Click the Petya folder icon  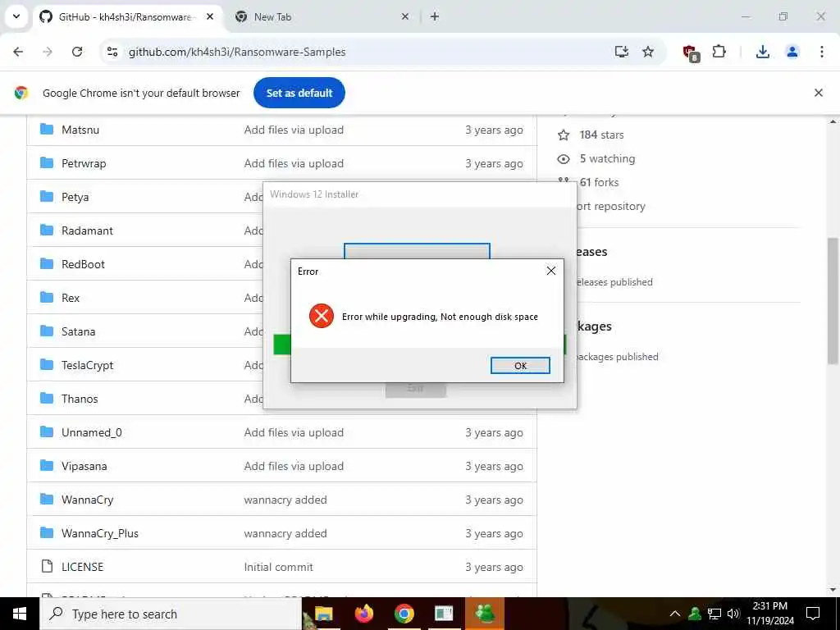click(x=47, y=197)
